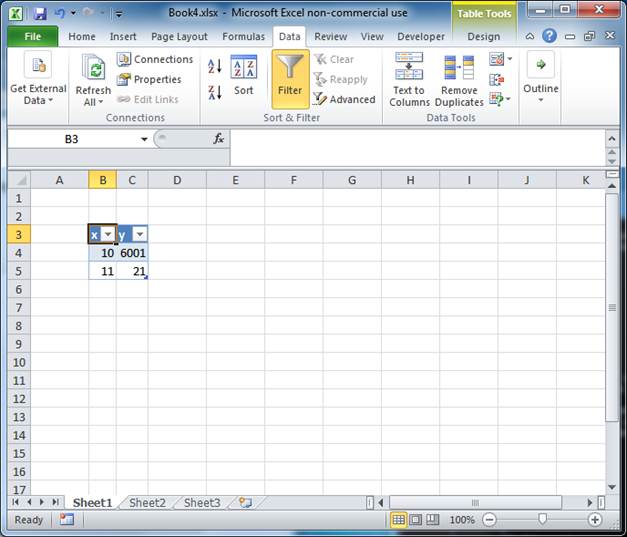Image resolution: width=627 pixels, height=537 pixels.
Task: Zoom in with plus button
Action: (595, 519)
